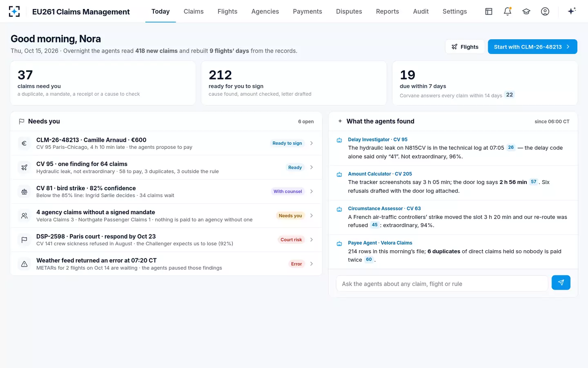Expand the CV 81 bird strike row chevron
The image size is (588, 368).
(312, 191)
